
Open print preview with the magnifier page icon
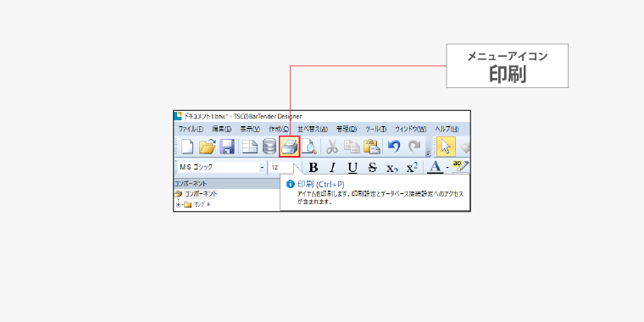pyautogui.click(x=309, y=147)
